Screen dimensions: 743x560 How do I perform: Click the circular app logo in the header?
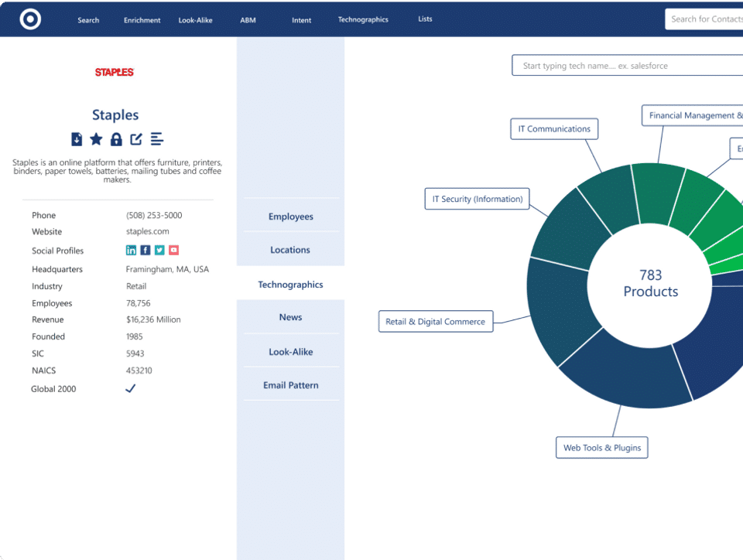30,19
